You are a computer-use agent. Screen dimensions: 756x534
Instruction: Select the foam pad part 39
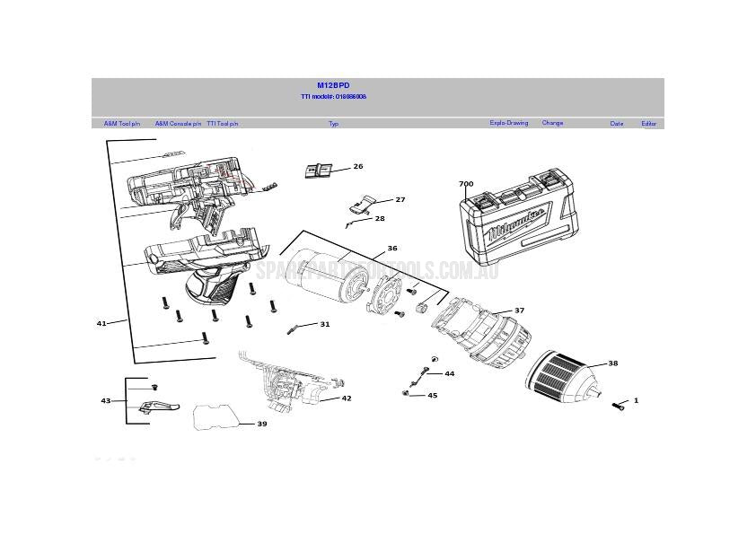coord(213,416)
